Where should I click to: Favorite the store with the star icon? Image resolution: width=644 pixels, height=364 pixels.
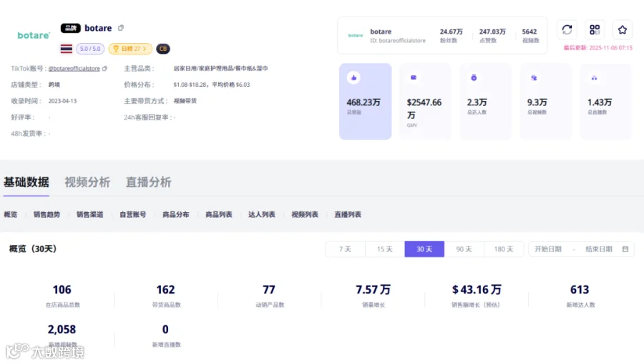pyautogui.click(x=623, y=29)
